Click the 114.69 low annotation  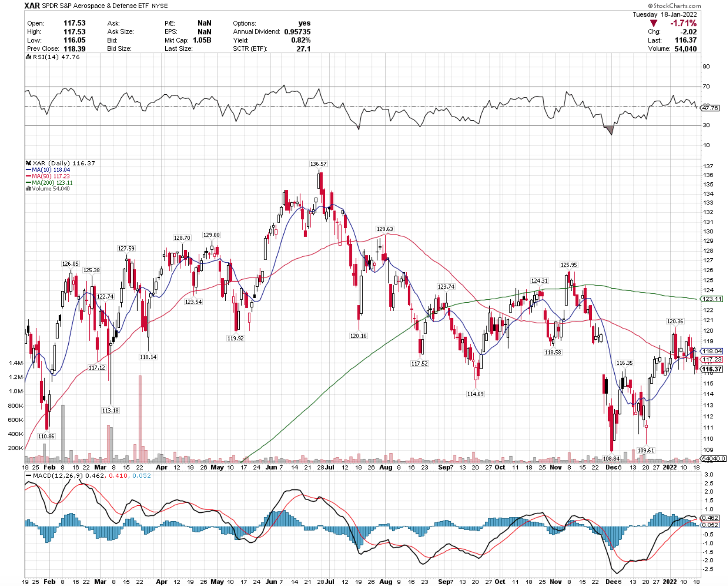tap(475, 394)
